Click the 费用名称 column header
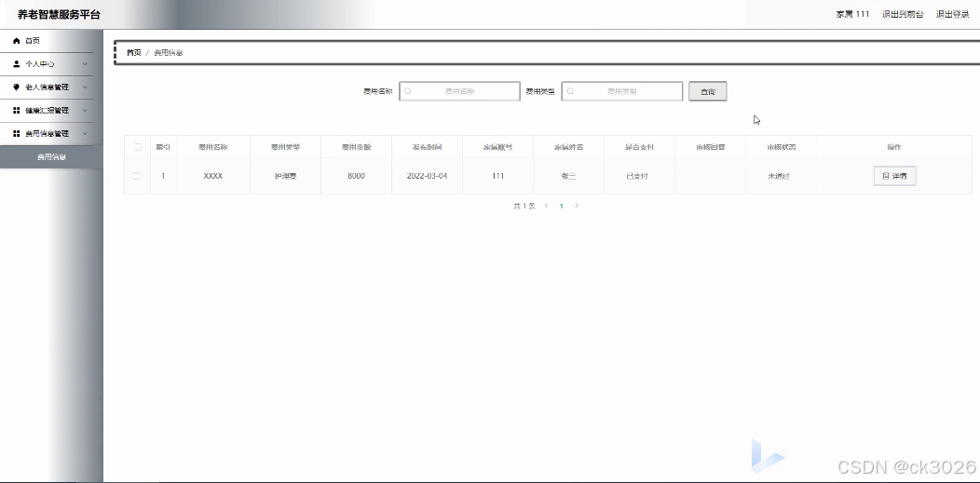Viewport: 980px width, 483px height. [213, 147]
